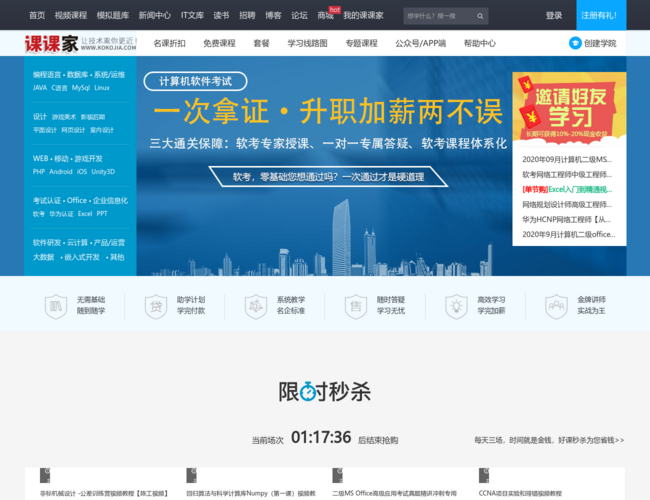The height and width of the screenshot is (500, 650).
Task: Open 帮助中心
Action: tap(480, 43)
